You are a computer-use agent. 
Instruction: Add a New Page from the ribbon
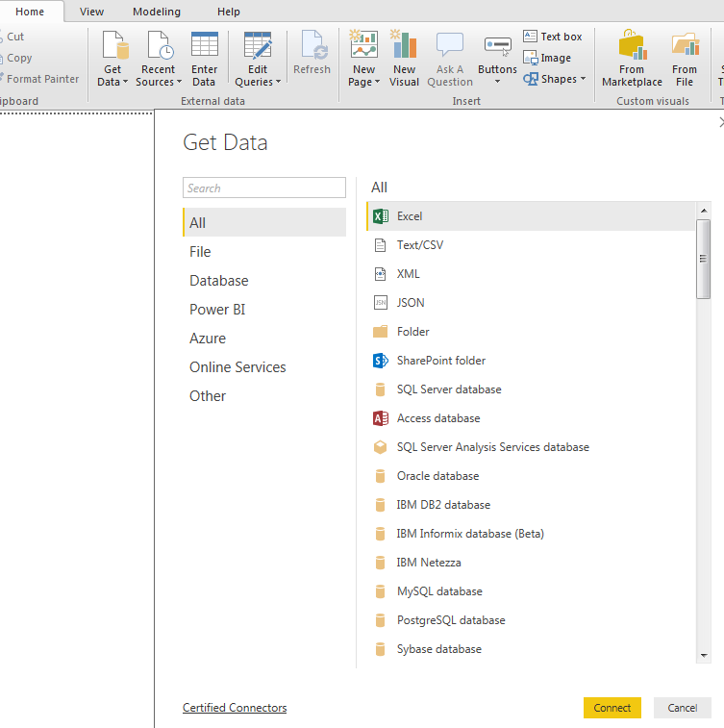363,59
